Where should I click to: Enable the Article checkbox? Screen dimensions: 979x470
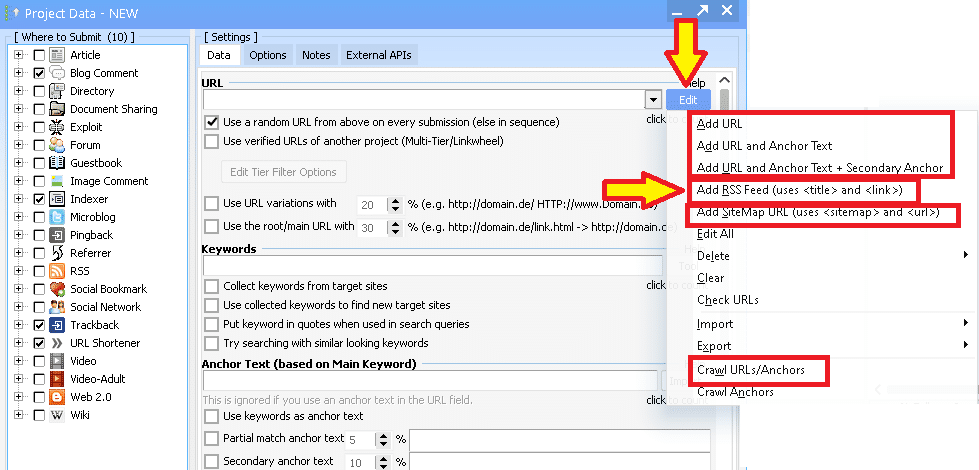pos(39,56)
